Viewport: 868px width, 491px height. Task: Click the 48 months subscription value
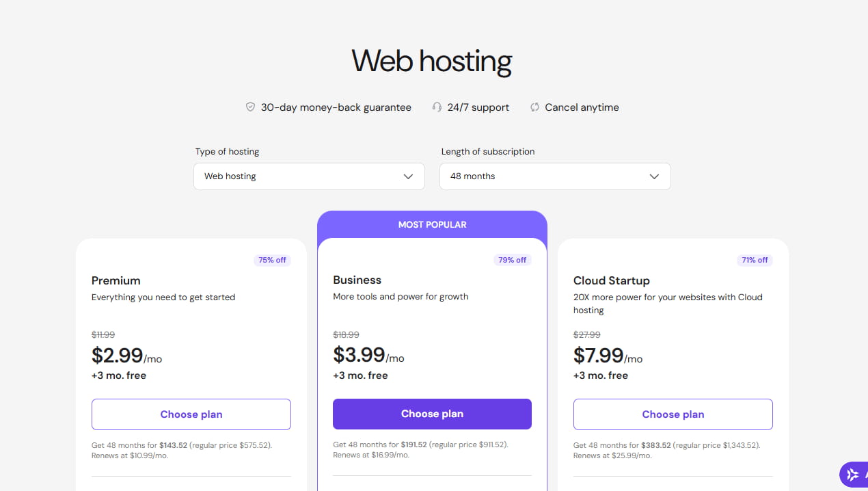coord(472,176)
